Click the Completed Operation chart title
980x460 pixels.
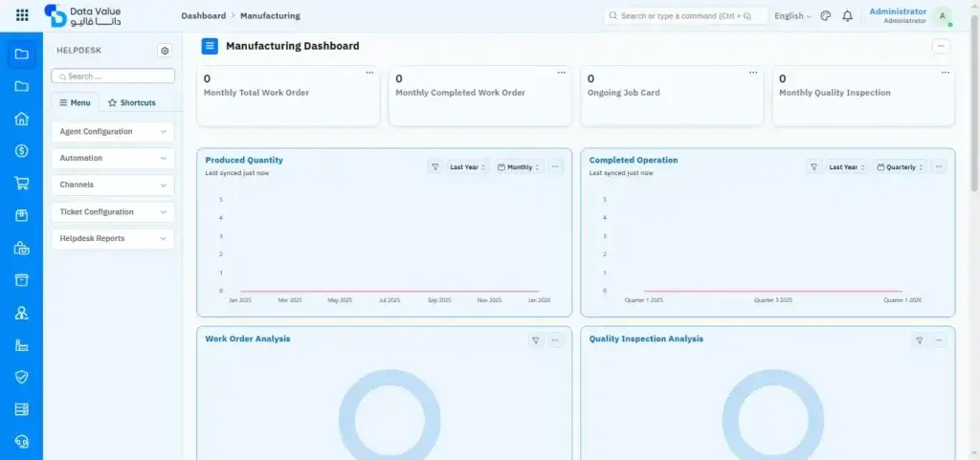[x=634, y=160]
